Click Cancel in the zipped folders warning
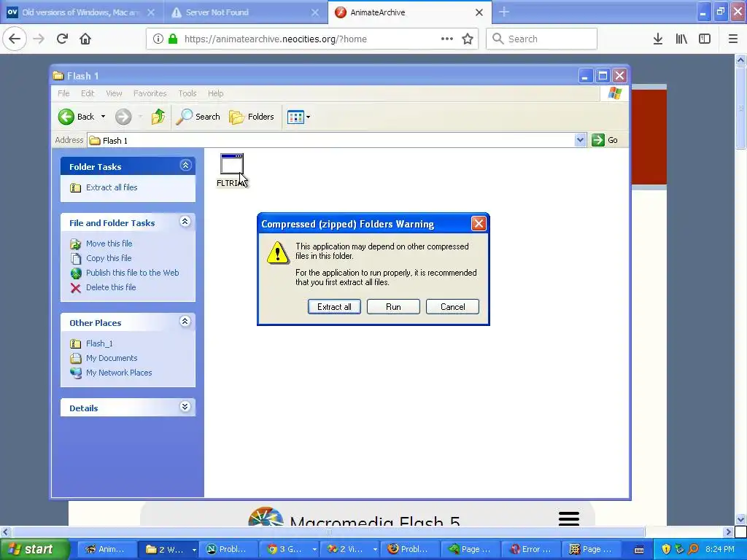This screenshot has height=560, width=747. pyautogui.click(x=452, y=307)
